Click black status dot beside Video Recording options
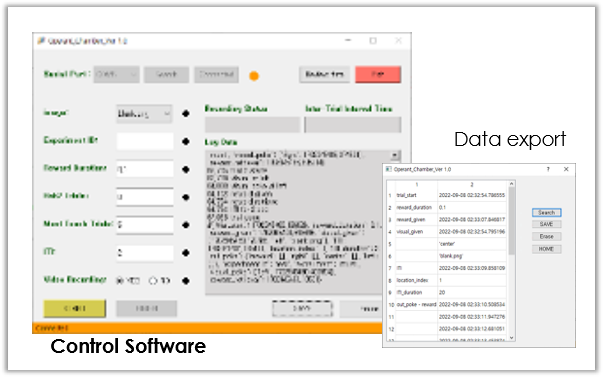The width and height of the screenshot is (603, 377). click(x=186, y=281)
